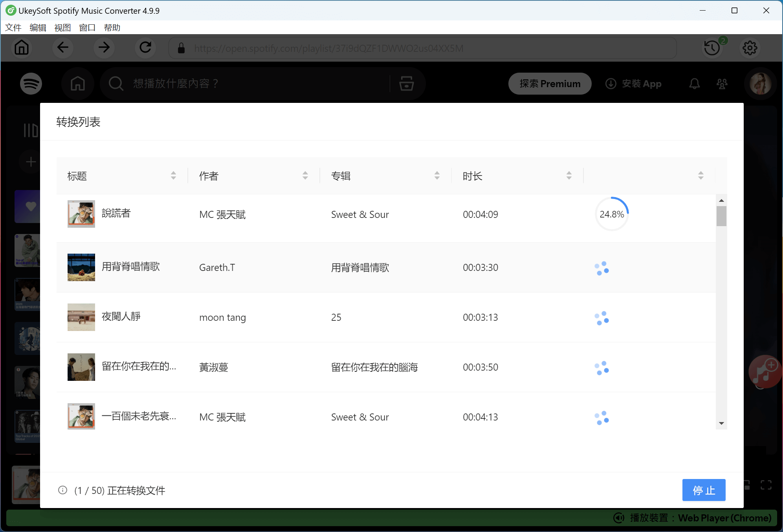Open the 文件 menu

[x=13, y=27]
